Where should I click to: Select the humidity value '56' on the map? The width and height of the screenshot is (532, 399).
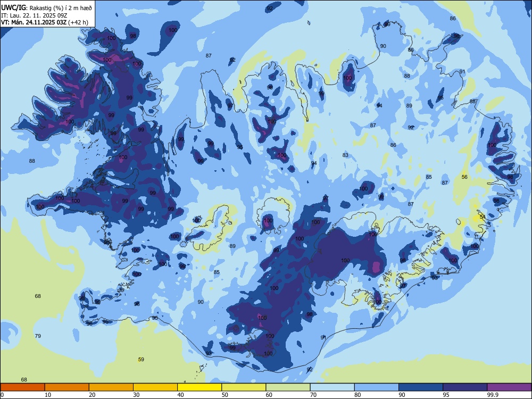tap(464, 177)
